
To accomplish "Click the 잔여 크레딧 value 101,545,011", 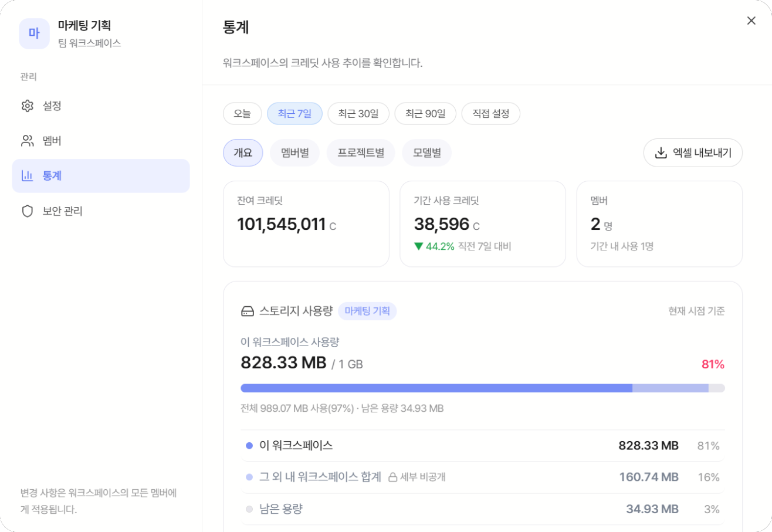I will (x=281, y=224).
